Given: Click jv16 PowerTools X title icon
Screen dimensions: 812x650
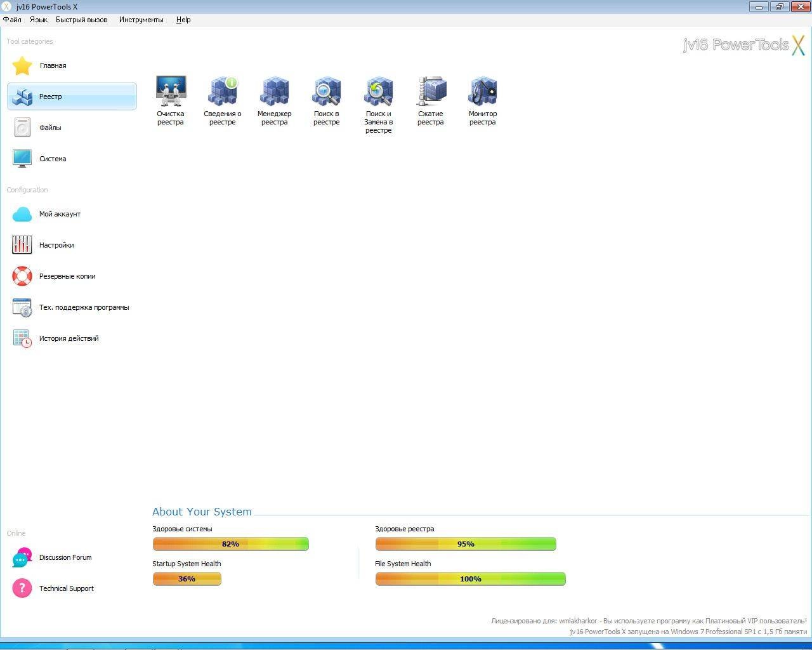Looking at the screenshot, I should [x=6, y=6].
